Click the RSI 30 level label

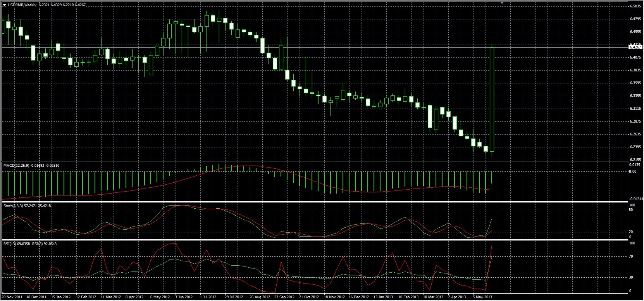[632, 277]
